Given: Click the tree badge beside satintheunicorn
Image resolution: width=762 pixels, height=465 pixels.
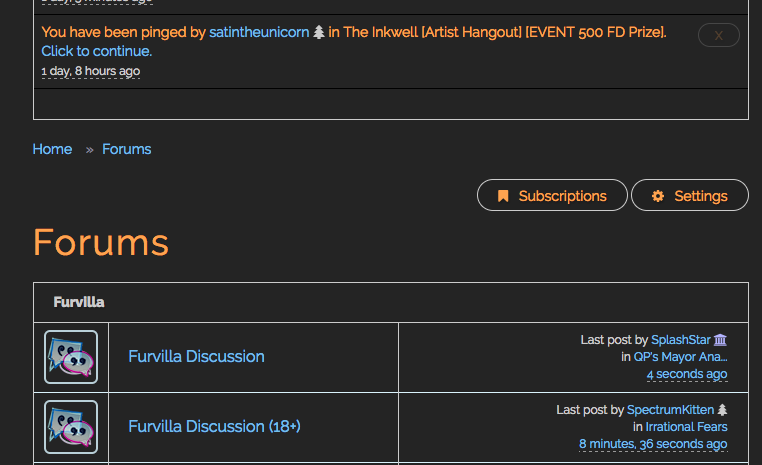Looking at the screenshot, I should pyautogui.click(x=319, y=32).
